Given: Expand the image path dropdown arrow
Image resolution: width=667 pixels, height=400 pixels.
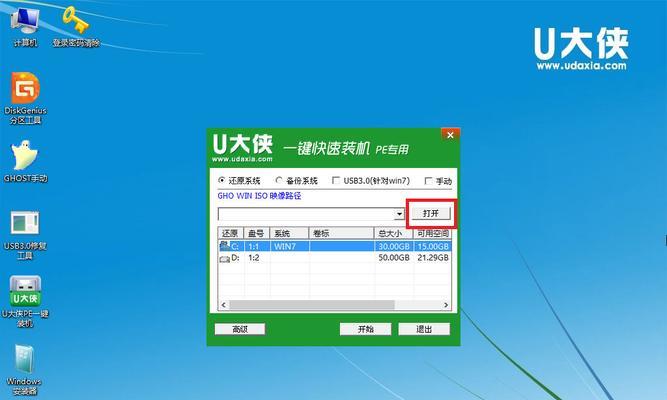Looking at the screenshot, I should point(399,214).
